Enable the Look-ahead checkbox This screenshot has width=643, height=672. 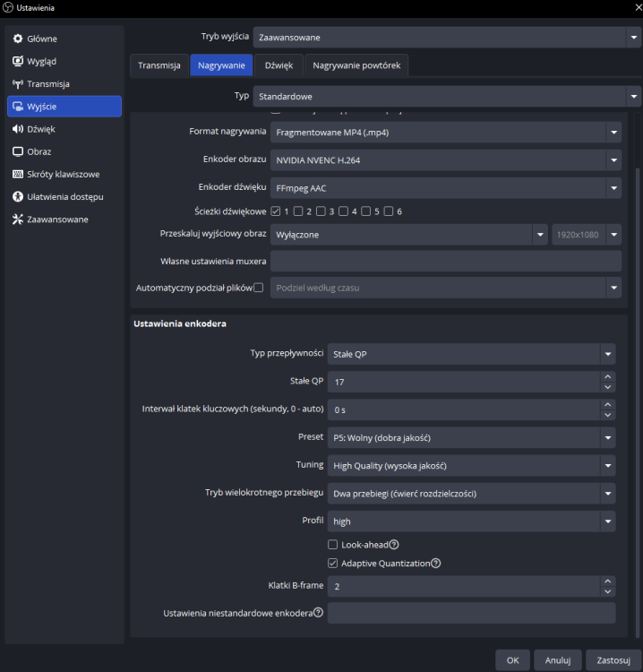pyautogui.click(x=333, y=545)
